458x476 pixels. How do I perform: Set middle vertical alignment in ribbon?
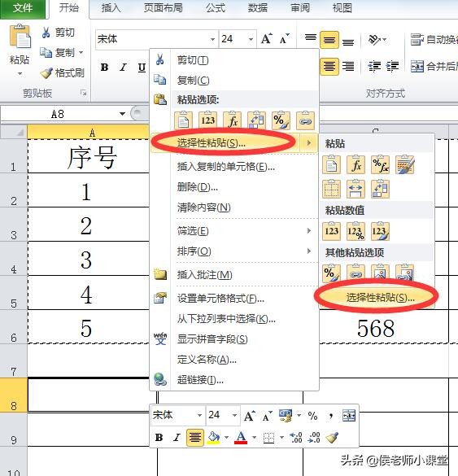coord(329,40)
